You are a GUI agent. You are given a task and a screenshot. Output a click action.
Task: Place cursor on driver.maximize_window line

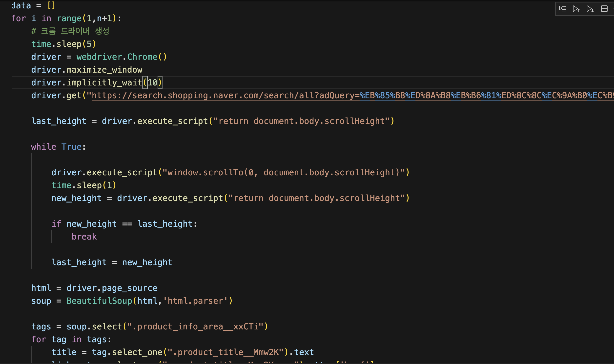[86, 70]
